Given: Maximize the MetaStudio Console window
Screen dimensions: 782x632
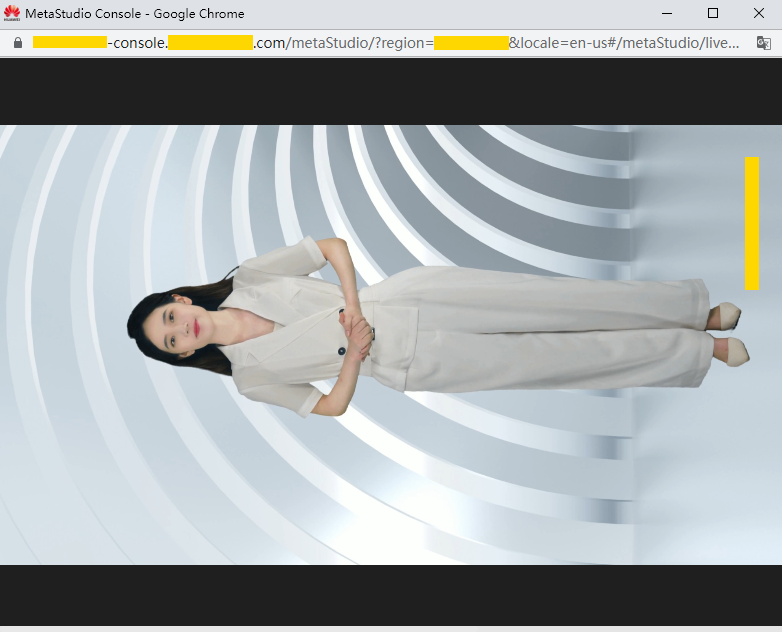Looking at the screenshot, I should pyautogui.click(x=713, y=13).
